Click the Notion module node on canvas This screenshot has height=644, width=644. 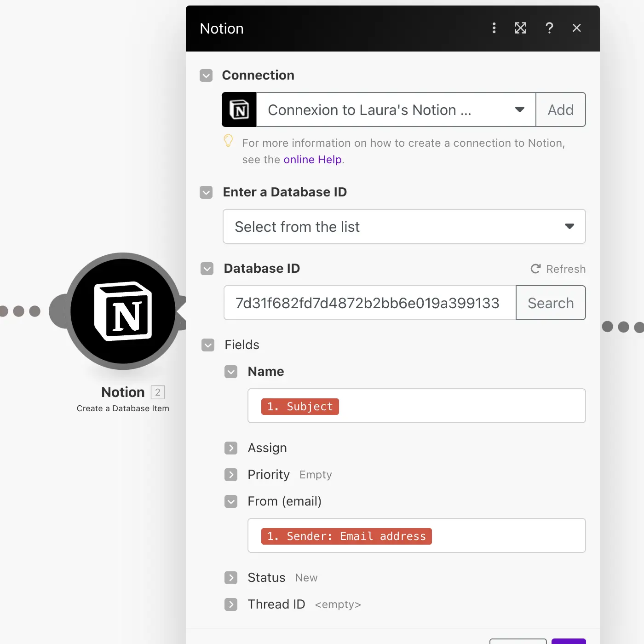point(123,311)
